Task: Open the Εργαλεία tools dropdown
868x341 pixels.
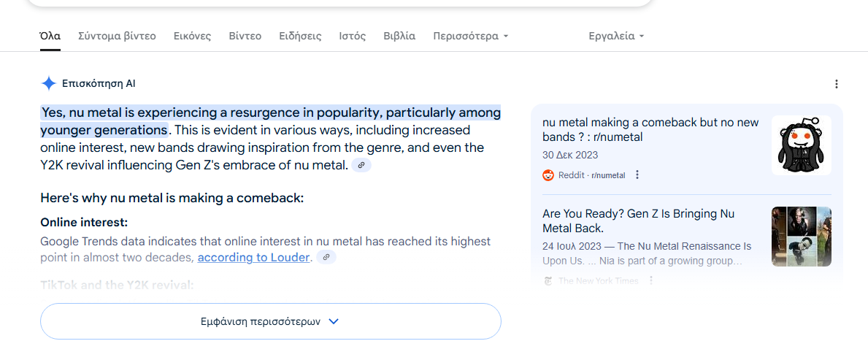Action: pyautogui.click(x=617, y=37)
